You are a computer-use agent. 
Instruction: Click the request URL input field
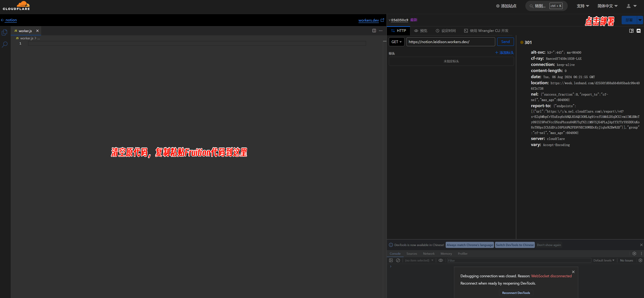(x=450, y=42)
